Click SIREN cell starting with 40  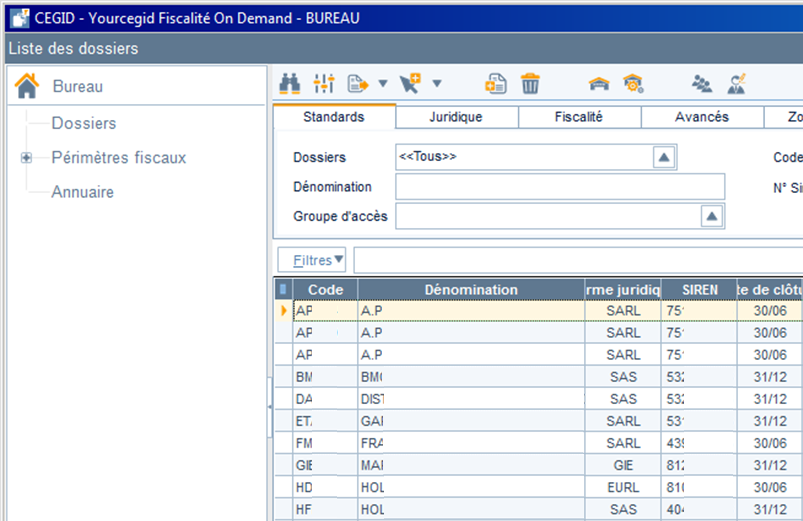(699, 509)
